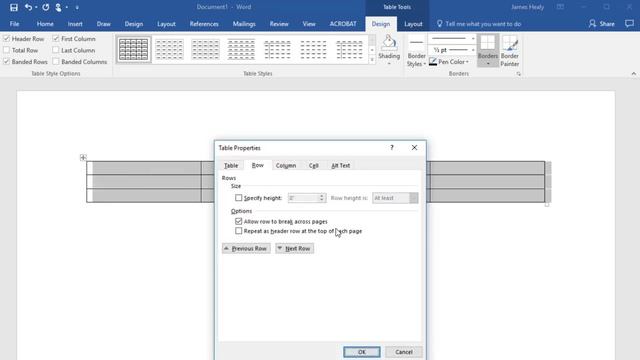Open the ACROBAT ribbon tab
This screenshot has width=640, height=360.
click(343, 24)
